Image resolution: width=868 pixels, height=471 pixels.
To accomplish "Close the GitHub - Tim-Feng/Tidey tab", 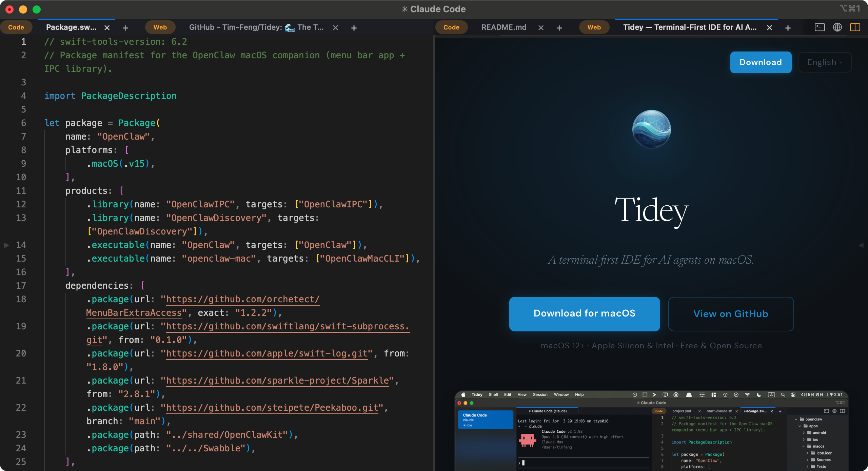I will tap(335, 27).
